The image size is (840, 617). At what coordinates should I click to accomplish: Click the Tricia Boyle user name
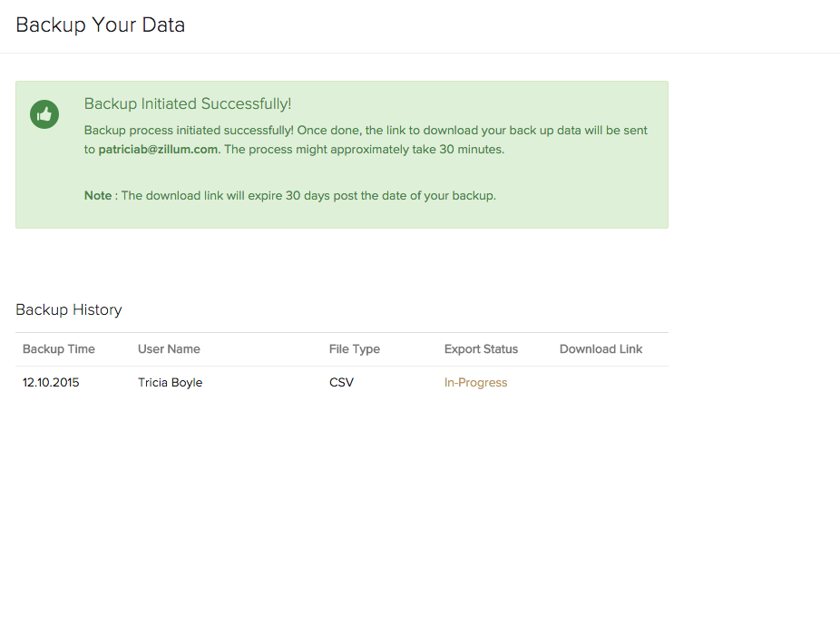coord(170,383)
